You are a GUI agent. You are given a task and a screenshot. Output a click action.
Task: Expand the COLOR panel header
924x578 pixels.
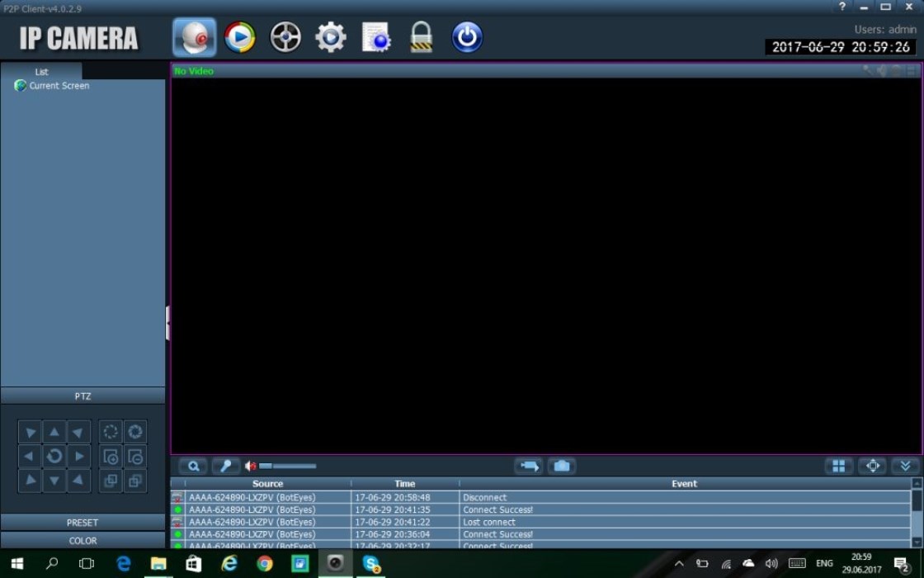click(x=82, y=540)
